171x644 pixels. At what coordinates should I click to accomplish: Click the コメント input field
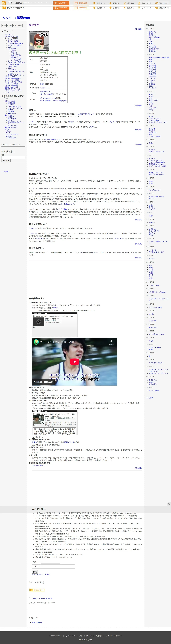coord(57,566)
